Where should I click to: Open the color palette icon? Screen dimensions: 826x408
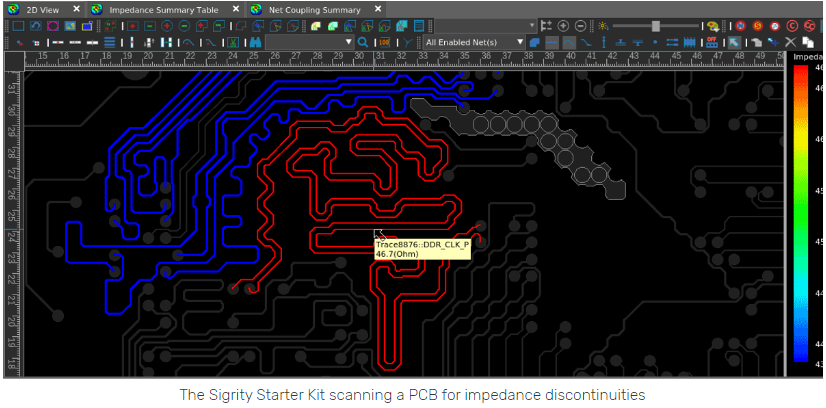coord(713,25)
